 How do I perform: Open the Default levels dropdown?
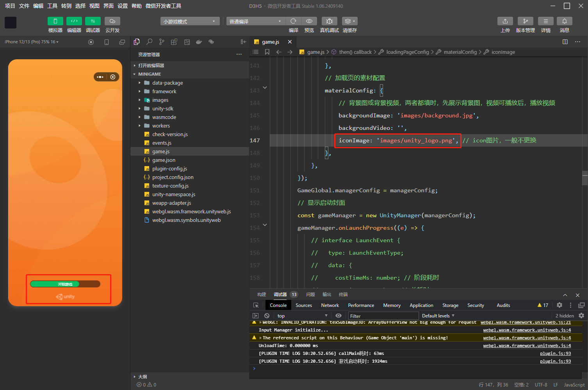438,316
